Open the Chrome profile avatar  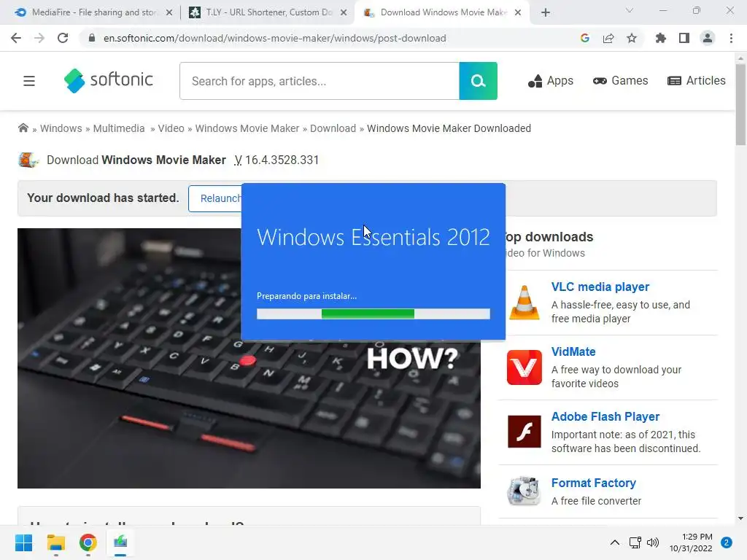pos(708,38)
